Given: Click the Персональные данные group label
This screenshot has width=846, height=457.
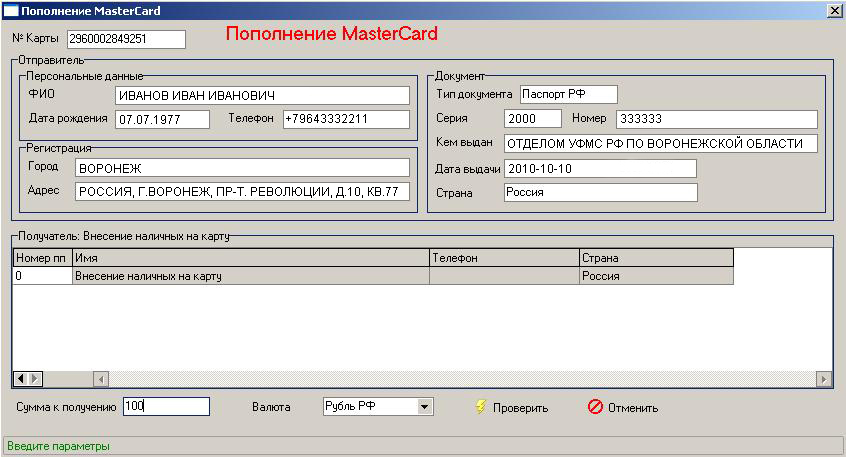Looking at the screenshot, I should (x=85, y=76).
